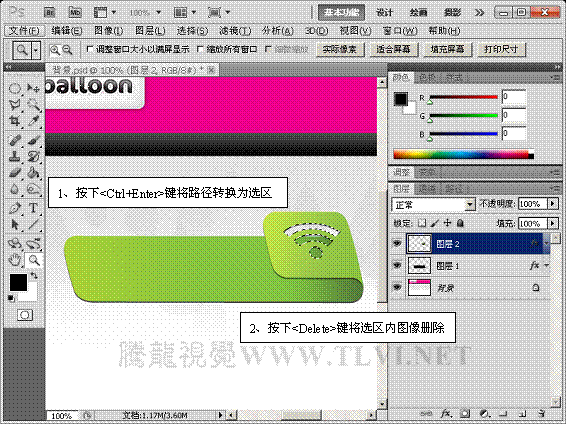
Task: Open the blend mode 正常 dropdown
Action: (434, 205)
